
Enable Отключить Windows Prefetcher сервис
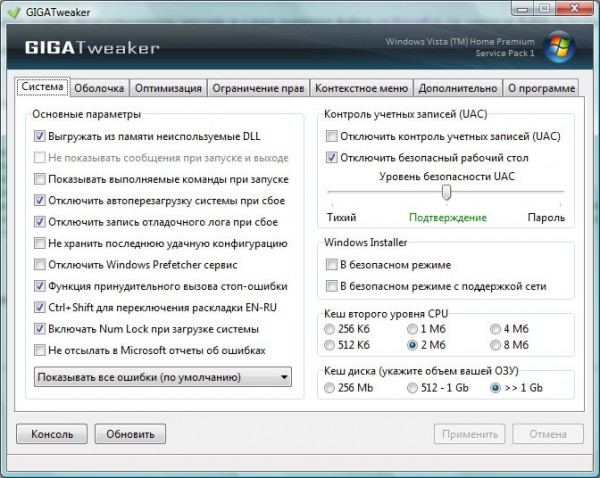[40, 264]
